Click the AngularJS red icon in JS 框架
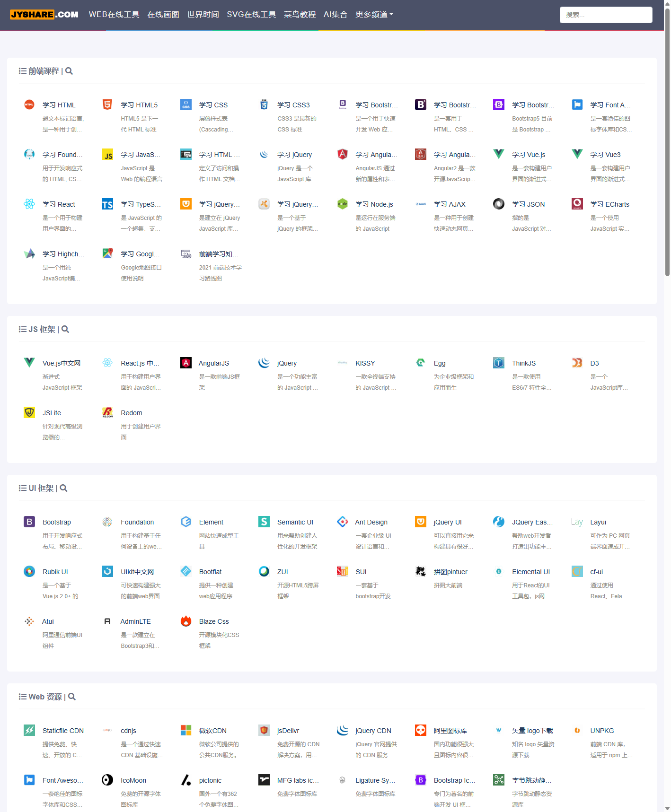671x812 pixels. (186, 363)
